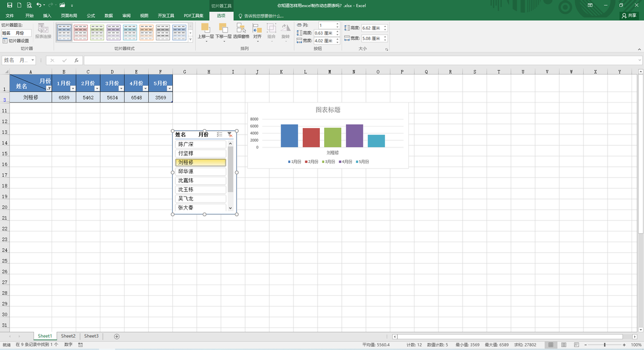Switch to Sheet3 tab
This screenshot has width=644, height=350.
tap(91, 336)
